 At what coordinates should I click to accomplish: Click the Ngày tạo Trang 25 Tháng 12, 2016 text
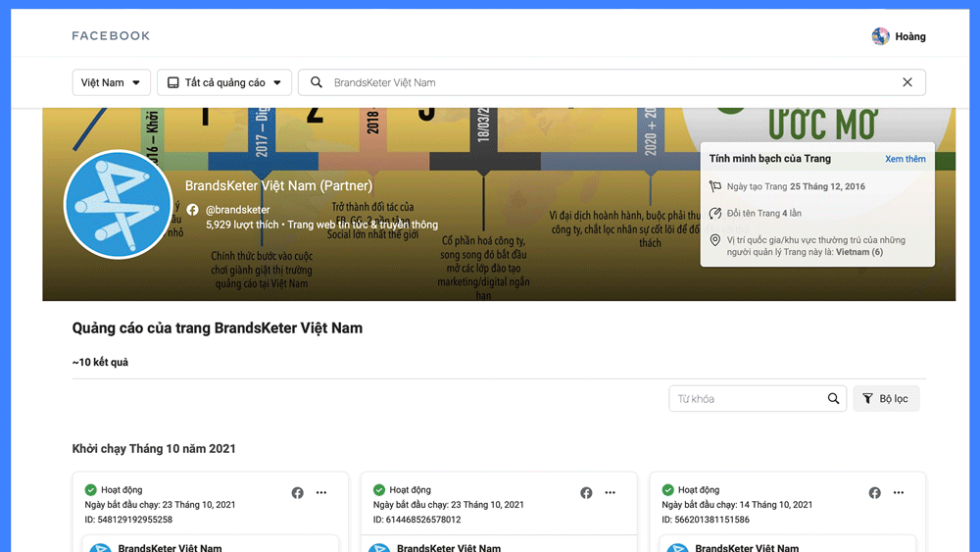796,186
